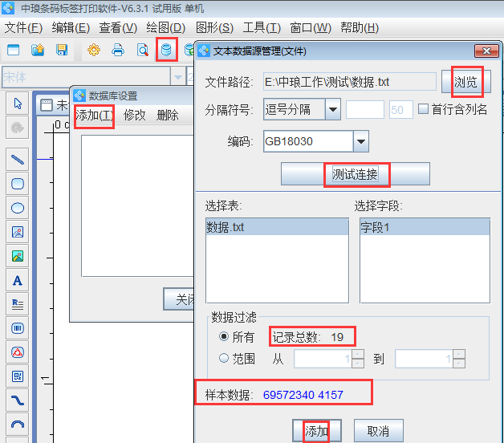Open the 逗号分隔 separator dropdown
Screen dimensions: 504x443
[x=331, y=109]
